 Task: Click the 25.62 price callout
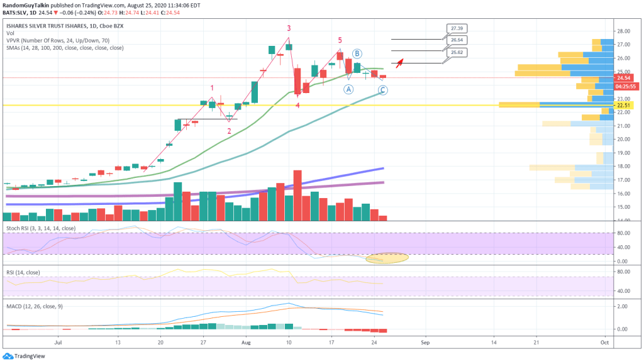point(457,53)
